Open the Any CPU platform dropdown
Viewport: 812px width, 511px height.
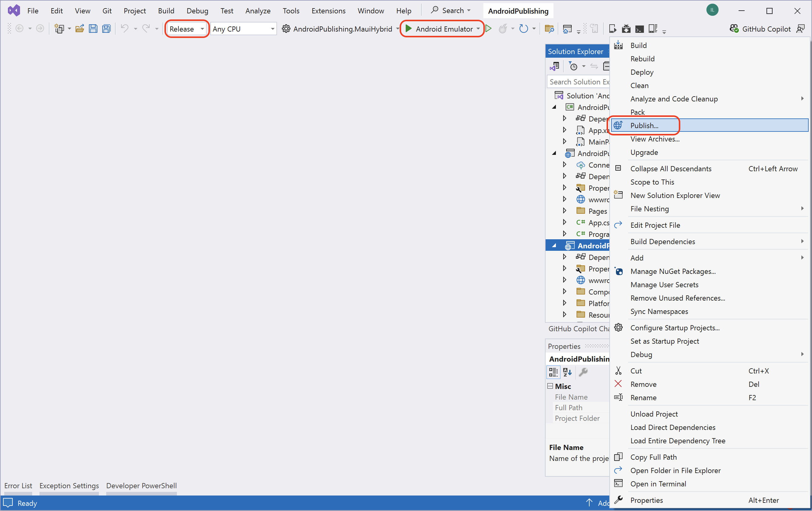pos(243,29)
